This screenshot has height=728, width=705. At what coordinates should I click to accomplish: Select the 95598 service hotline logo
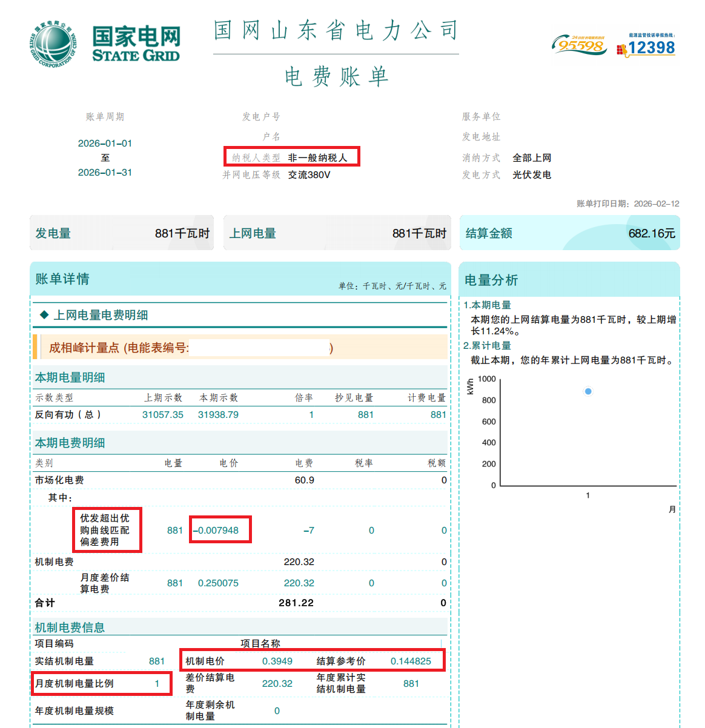579,44
